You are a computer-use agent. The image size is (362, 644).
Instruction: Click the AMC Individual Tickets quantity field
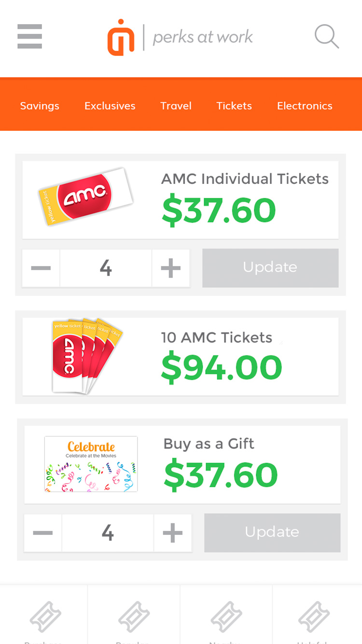106,268
